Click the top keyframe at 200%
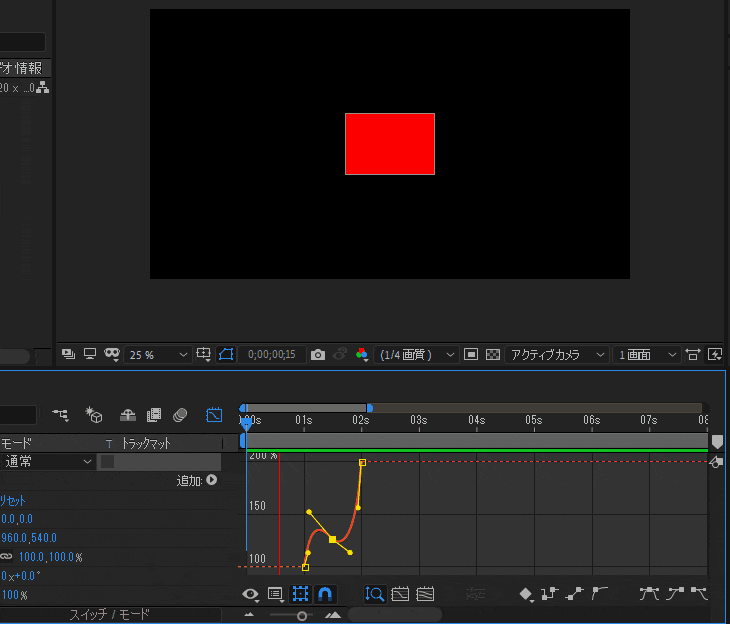 362,462
